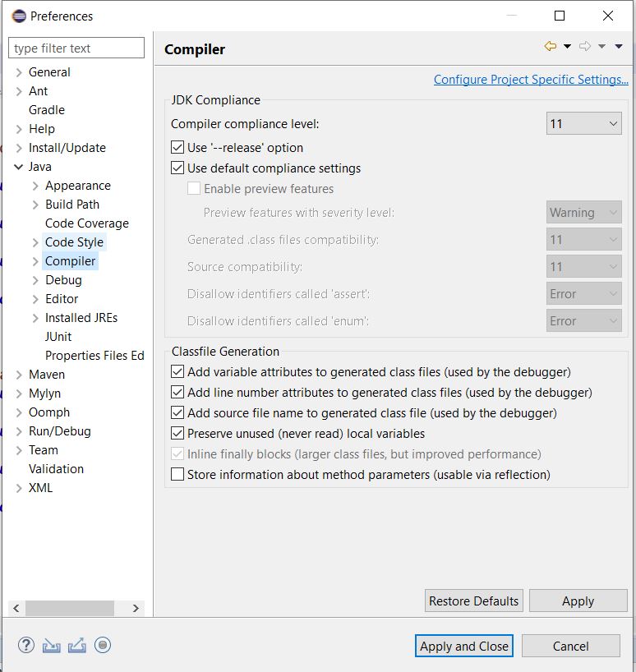Select the Validation preferences page

(x=56, y=469)
